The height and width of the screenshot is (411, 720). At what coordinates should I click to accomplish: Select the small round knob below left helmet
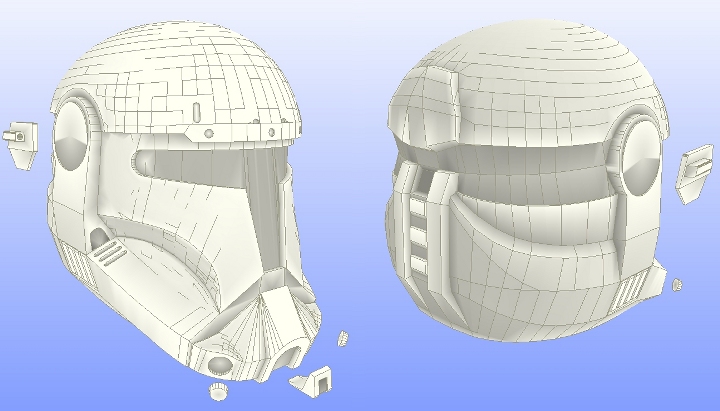(x=219, y=391)
